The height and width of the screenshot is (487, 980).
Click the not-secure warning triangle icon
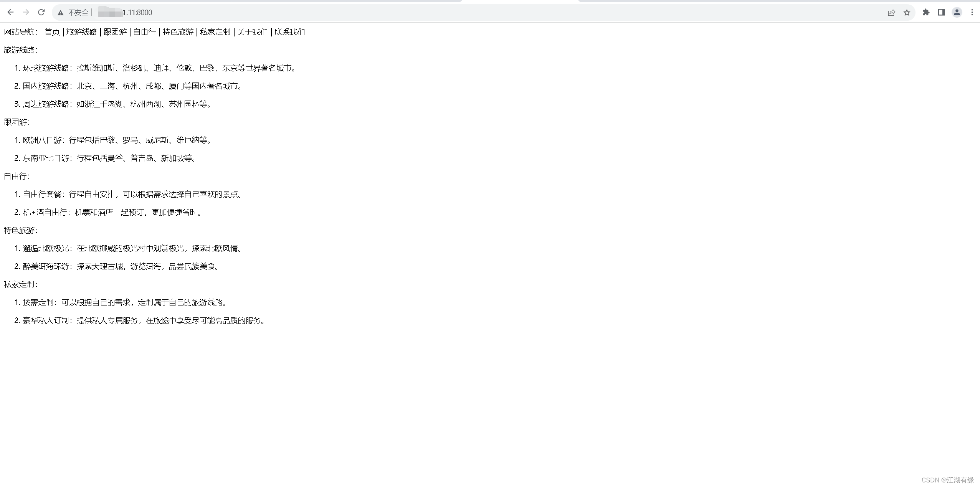tap(60, 13)
